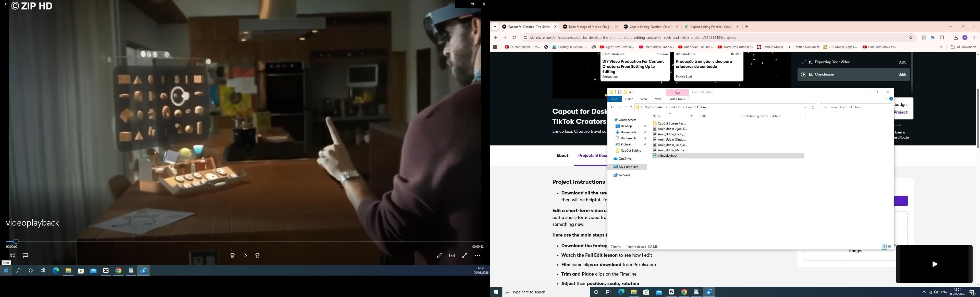Open a new Chrome tab
Viewport: 980px width, 297px height.
pyautogui.click(x=746, y=27)
